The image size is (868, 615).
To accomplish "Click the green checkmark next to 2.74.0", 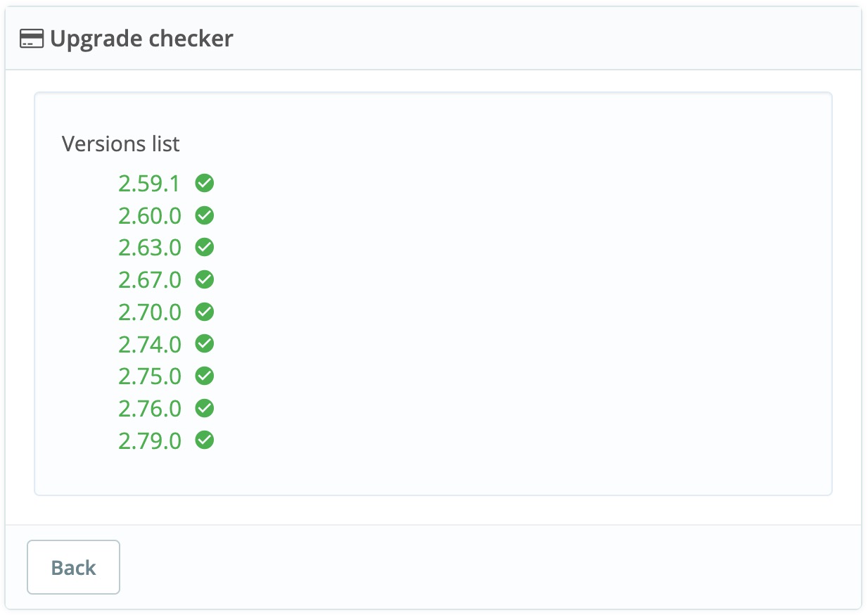I will 205,344.
